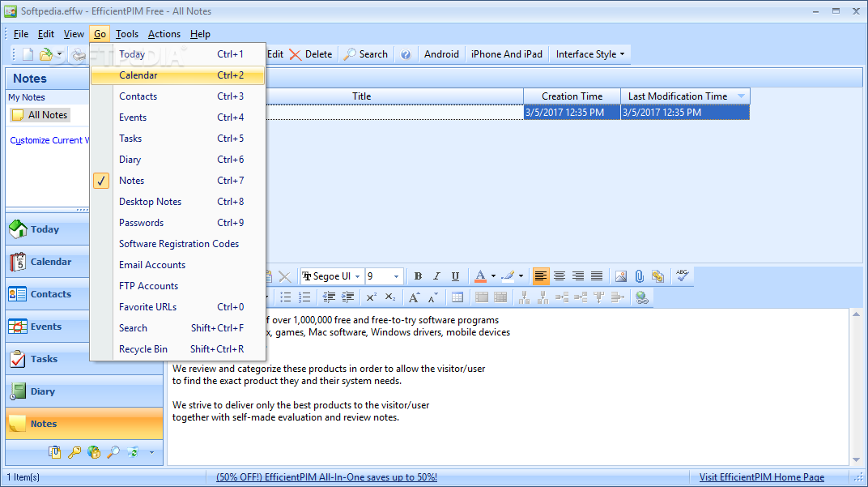Click the Open folder toolbar icon
The width and height of the screenshot is (868, 487).
click(x=46, y=54)
